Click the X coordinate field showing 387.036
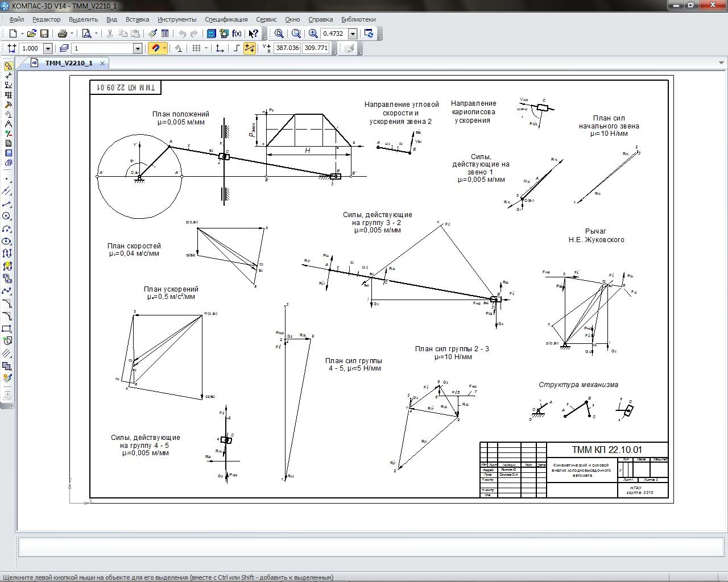The image size is (728, 582). click(287, 48)
